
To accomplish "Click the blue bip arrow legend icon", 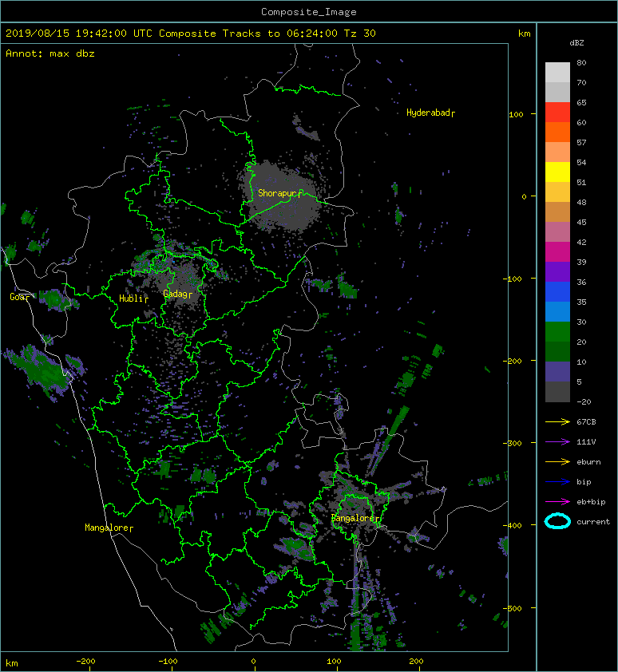I will click(557, 482).
